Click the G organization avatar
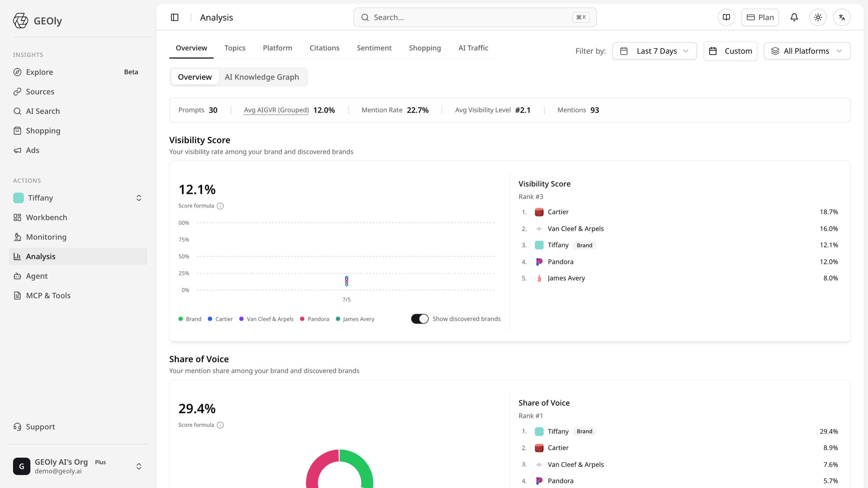Viewport: 868px width, 488px height. click(22, 466)
